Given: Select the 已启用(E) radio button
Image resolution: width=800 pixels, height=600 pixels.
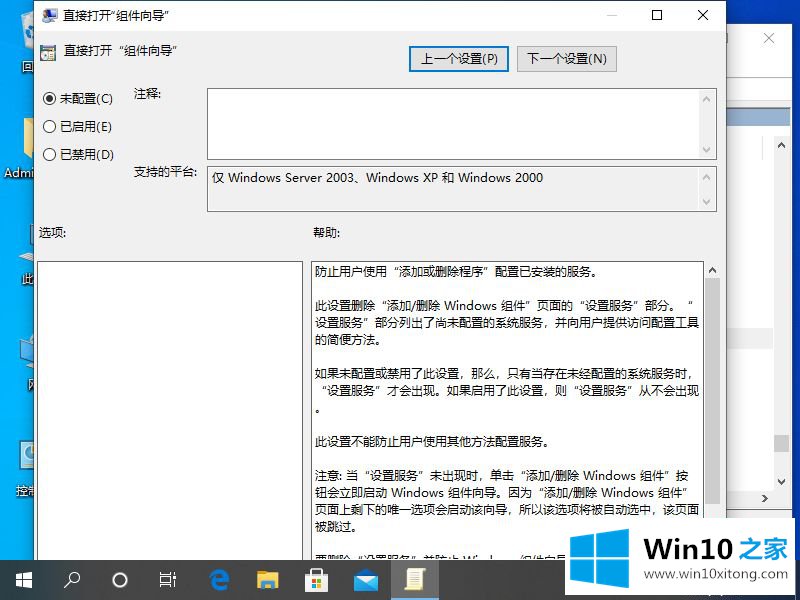Looking at the screenshot, I should [49, 127].
